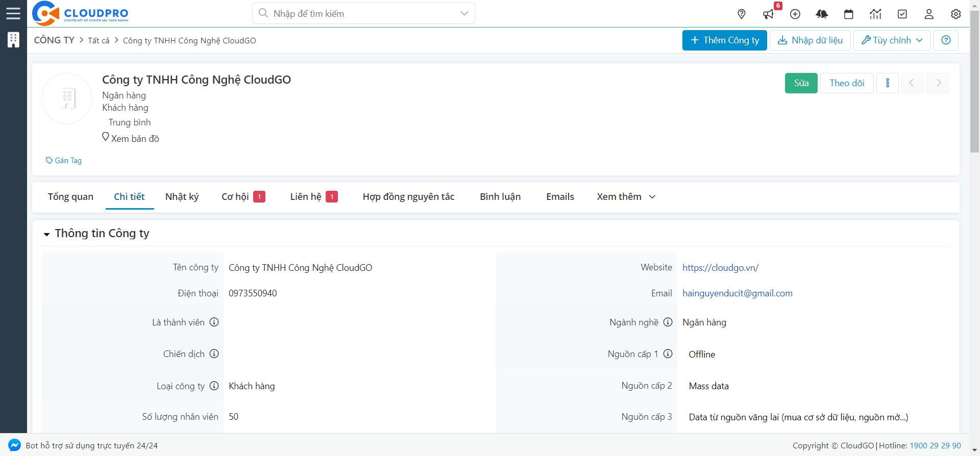Click info icon next to Chiến dịch

click(x=214, y=354)
